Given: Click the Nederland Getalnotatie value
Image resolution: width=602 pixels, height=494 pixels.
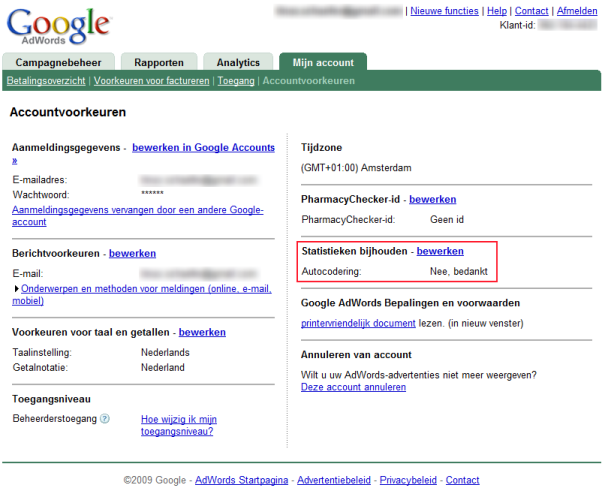Looking at the screenshot, I should tap(163, 368).
